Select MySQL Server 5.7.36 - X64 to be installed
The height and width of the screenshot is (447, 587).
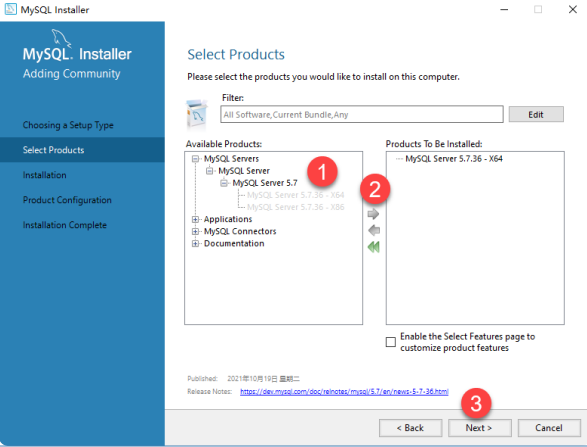454,159
